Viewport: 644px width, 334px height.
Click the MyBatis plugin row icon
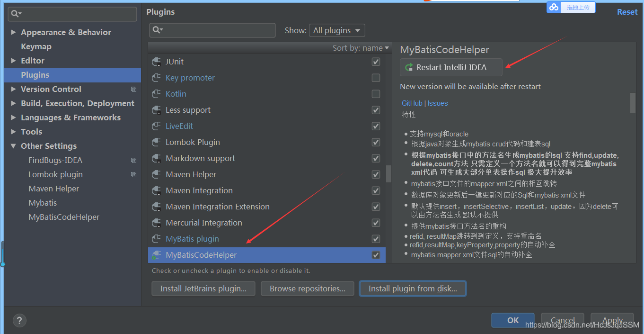pyautogui.click(x=156, y=239)
